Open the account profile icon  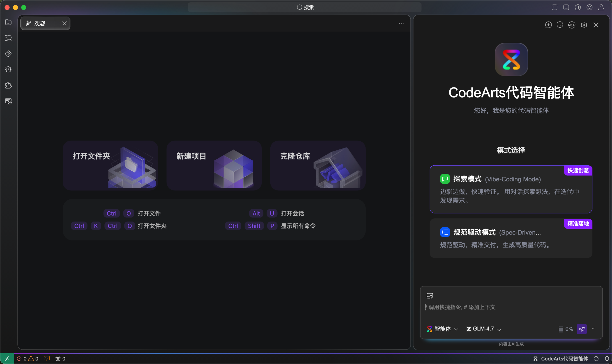point(601,7)
